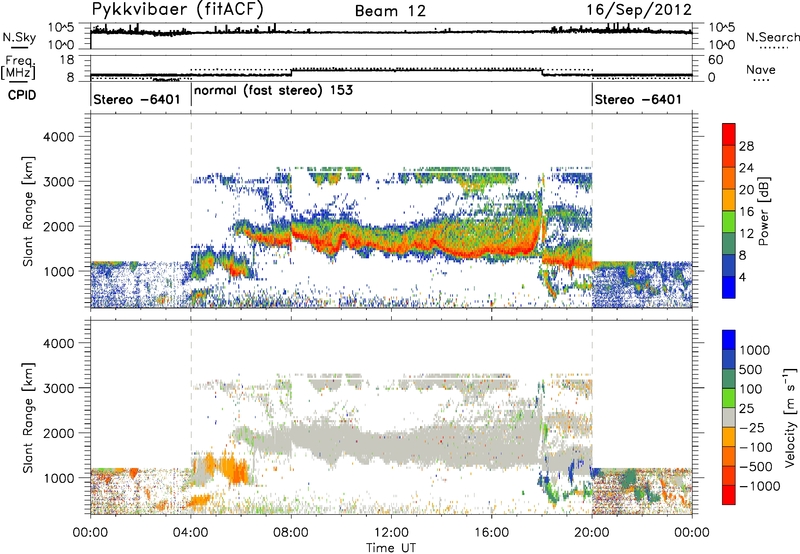Select the "-1000" velocity colorbar label

coord(759,486)
